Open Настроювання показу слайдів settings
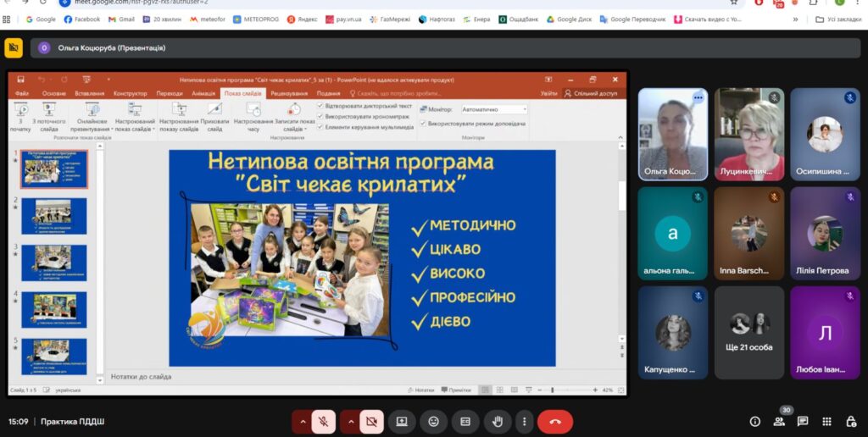The width and height of the screenshot is (868, 437). point(179,117)
